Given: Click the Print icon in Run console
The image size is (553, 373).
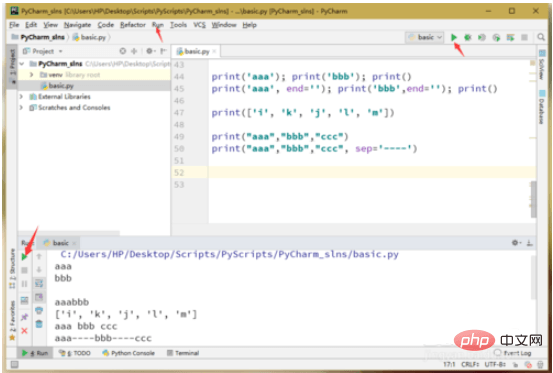Looking at the screenshot, I should tap(39, 311).
